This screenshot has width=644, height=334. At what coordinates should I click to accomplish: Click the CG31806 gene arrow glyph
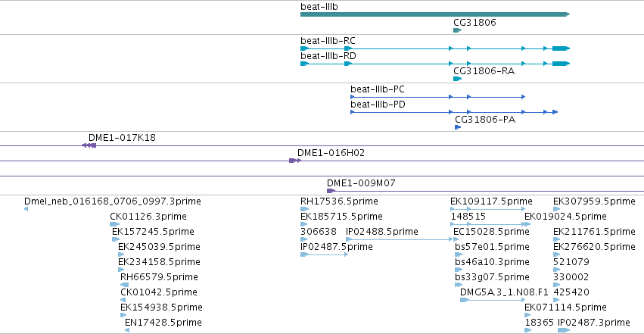pyautogui.click(x=458, y=30)
